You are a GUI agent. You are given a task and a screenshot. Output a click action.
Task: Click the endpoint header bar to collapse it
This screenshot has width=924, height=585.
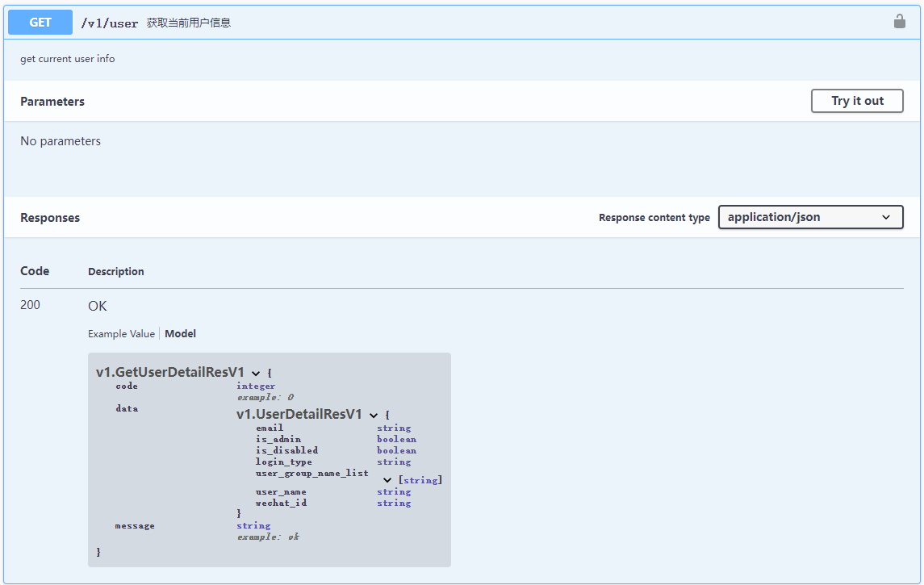click(x=484, y=22)
